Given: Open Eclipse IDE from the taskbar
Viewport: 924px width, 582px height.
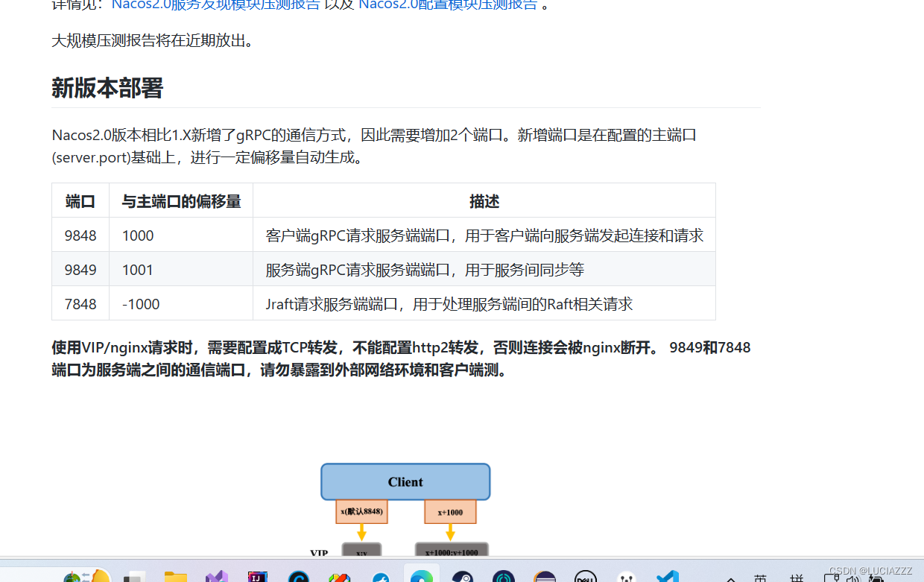Looking at the screenshot, I should [545, 577].
